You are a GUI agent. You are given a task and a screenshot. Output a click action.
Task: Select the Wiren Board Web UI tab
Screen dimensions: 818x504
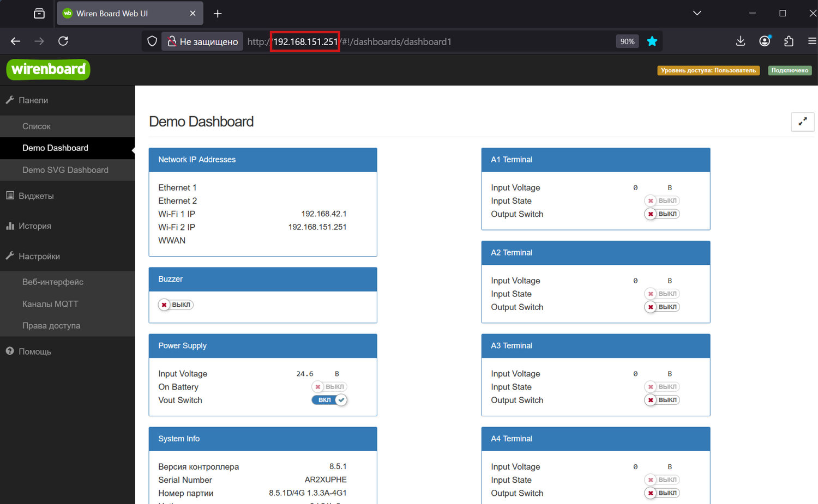[130, 14]
